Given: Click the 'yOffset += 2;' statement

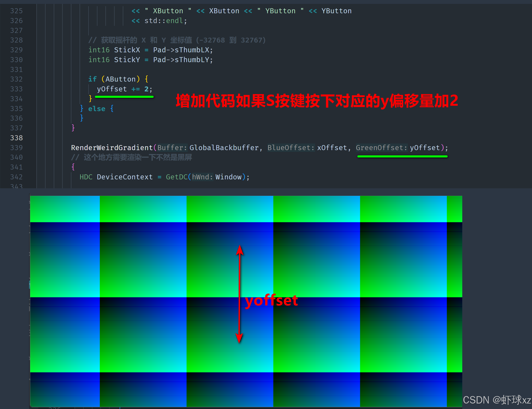Looking at the screenshot, I should pos(125,89).
